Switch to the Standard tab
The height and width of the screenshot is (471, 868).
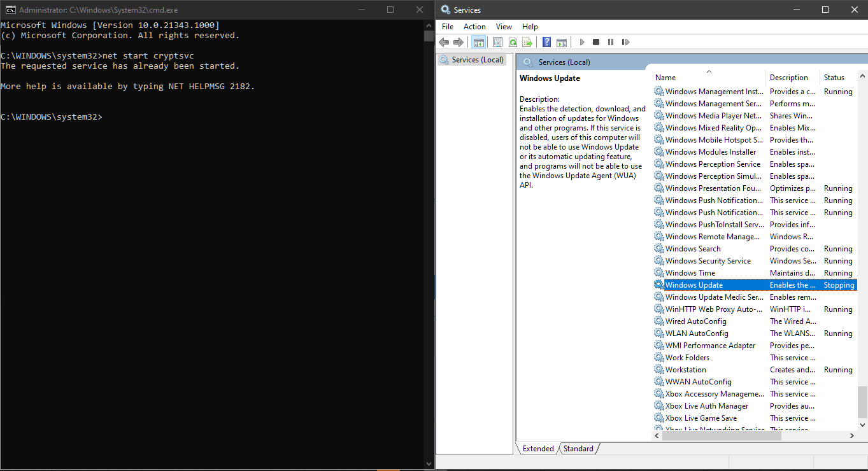578,449
